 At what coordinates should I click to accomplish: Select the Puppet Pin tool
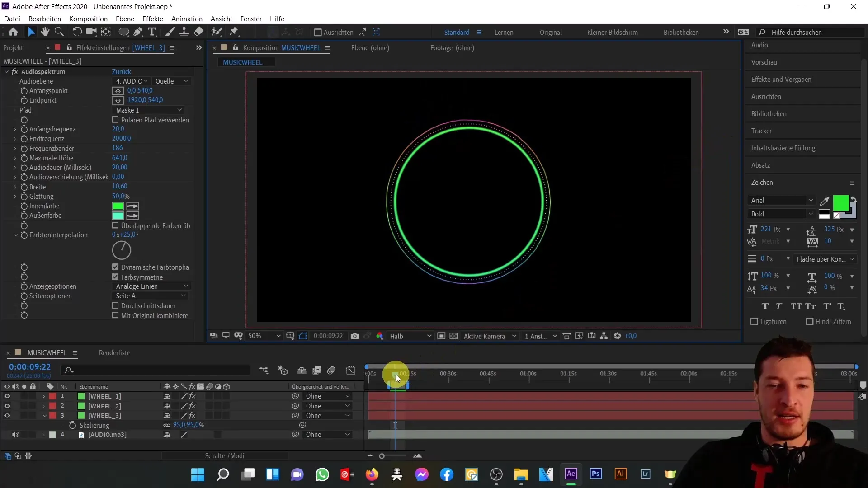tap(234, 32)
